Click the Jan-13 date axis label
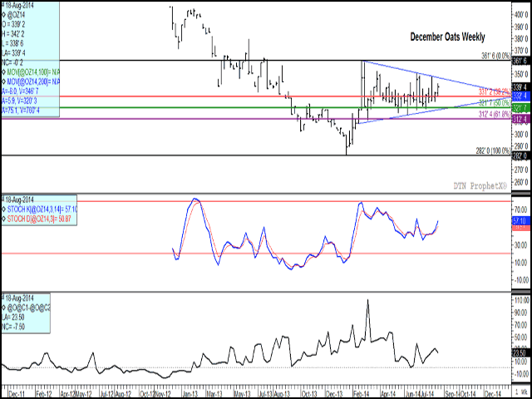 pyautogui.click(x=190, y=394)
